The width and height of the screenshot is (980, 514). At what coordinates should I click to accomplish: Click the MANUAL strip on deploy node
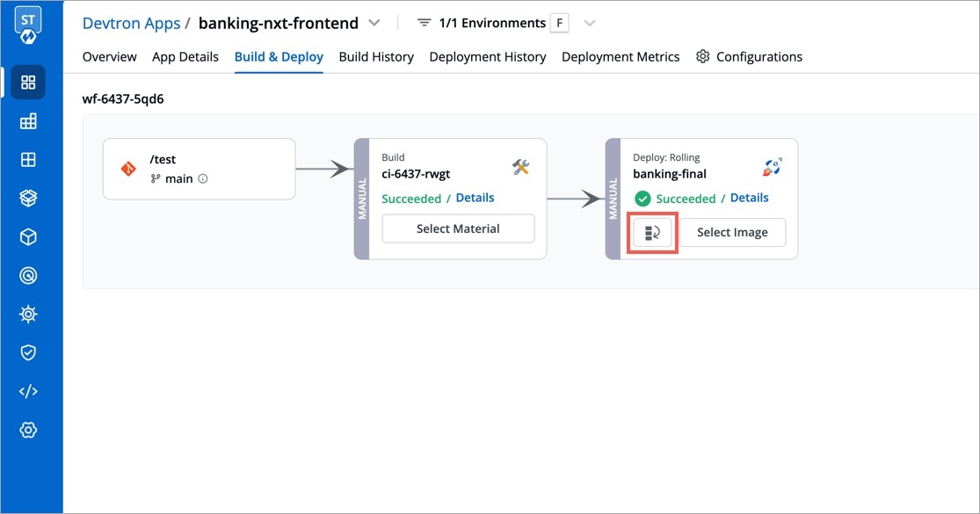pos(613,199)
